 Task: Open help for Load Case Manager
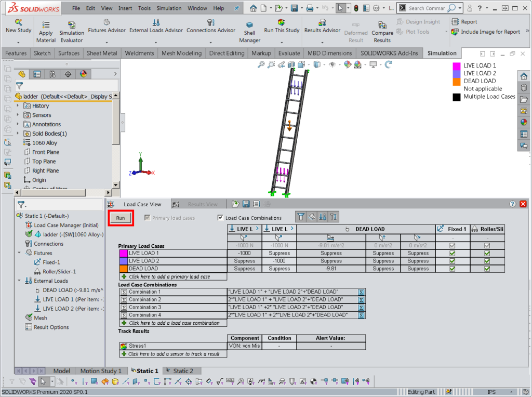[x=512, y=204]
